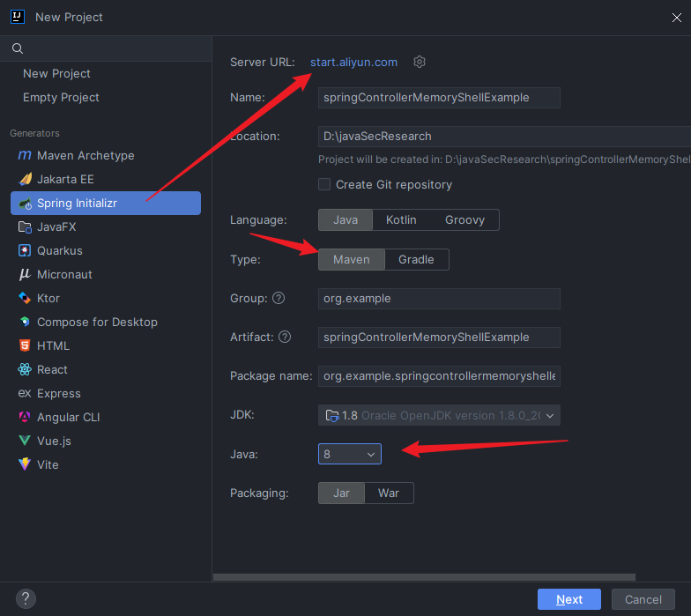
Task: Choose the Express generator
Action: click(x=106, y=393)
